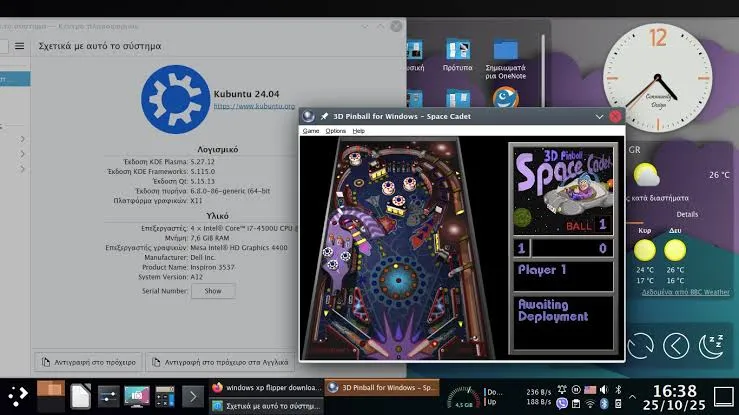Image resolution: width=739 pixels, height=415 pixels.
Task: Open the Help menu in 3D Pinball
Action: 359,131
